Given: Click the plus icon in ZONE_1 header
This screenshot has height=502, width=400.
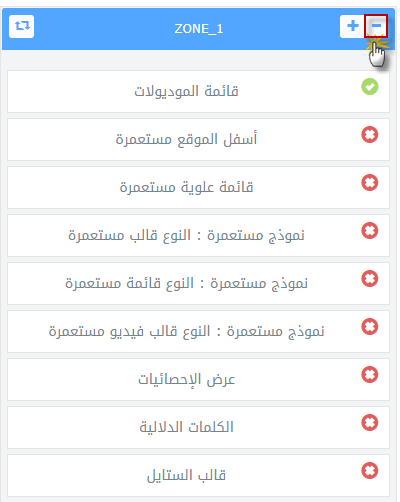Looking at the screenshot, I should click(x=352, y=26).
